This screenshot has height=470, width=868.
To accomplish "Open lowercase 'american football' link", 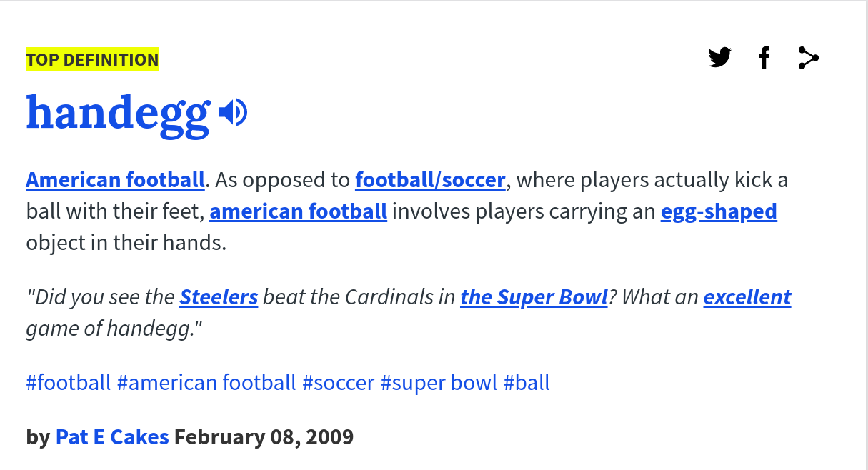I will pos(298,211).
